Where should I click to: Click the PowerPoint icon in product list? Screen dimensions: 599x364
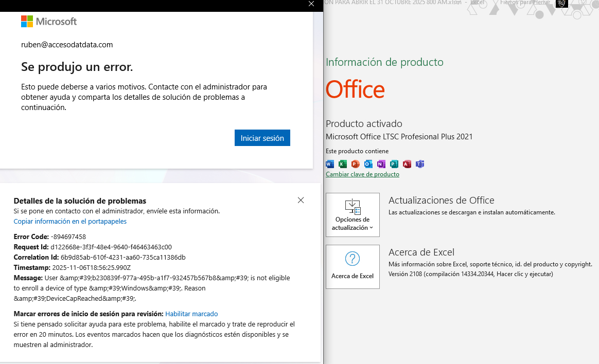(356, 164)
